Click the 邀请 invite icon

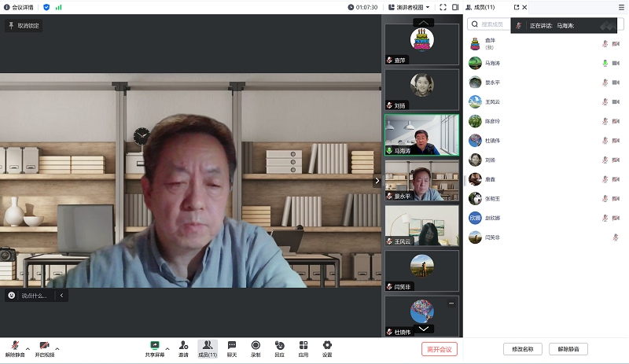(183, 346)
